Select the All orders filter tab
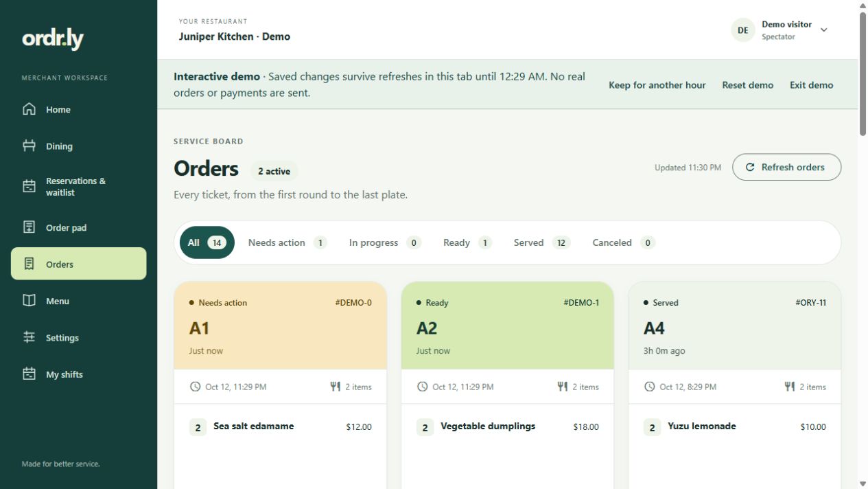Image resolution: width=868 pixels, height=489 pixels. coord(207,242)
